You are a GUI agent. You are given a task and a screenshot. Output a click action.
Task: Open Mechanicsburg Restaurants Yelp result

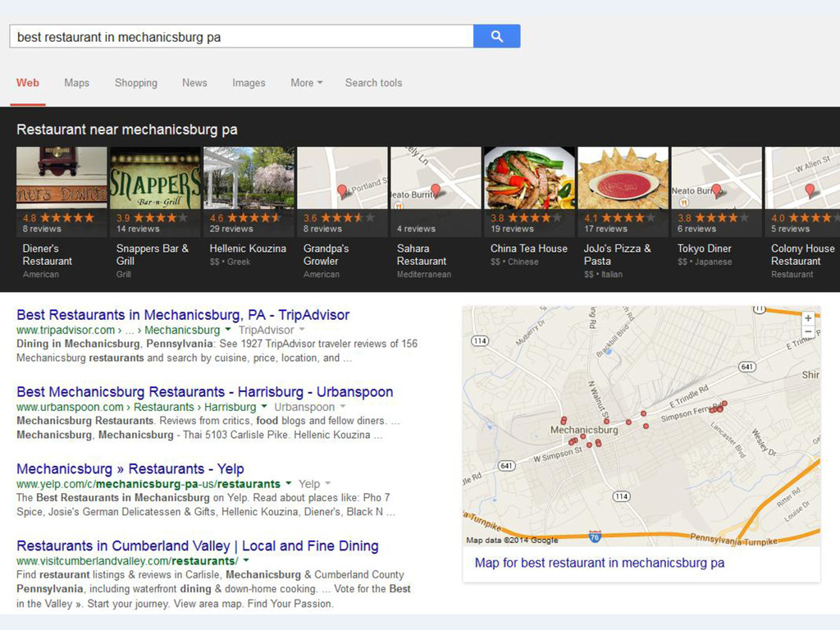pos(130,468)
